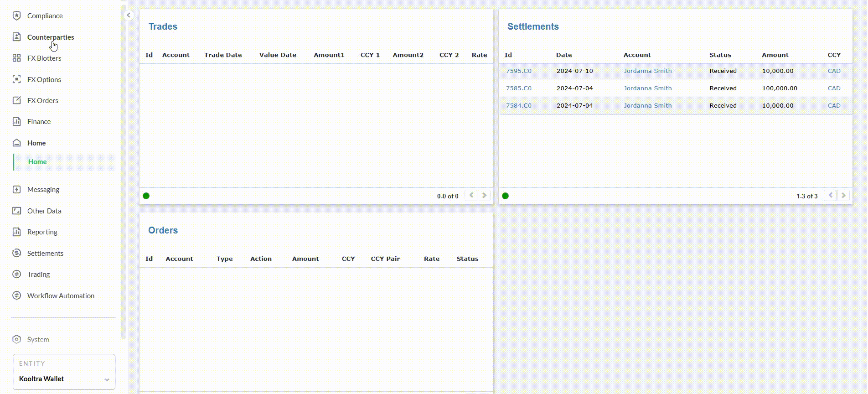Open the FX Blotters grid icon
This screenshot has height=394, width=868.
(x=17, y=58)
